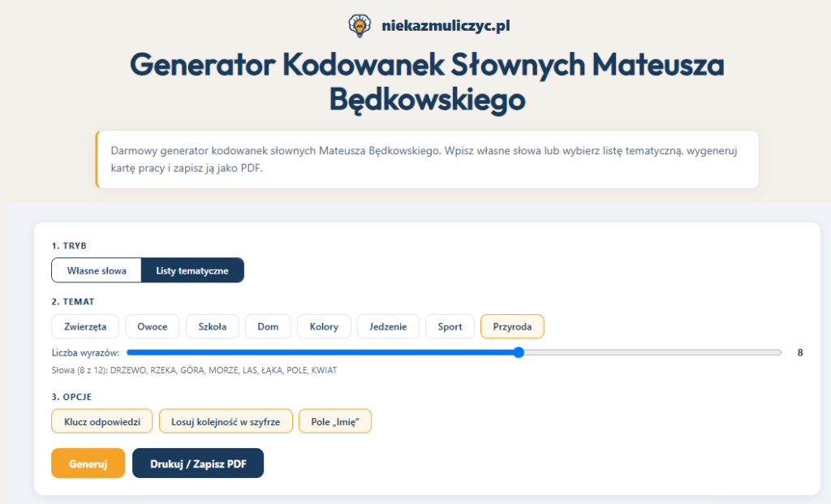
Task: Click the orange Generuj button
Action: [88, 463]
